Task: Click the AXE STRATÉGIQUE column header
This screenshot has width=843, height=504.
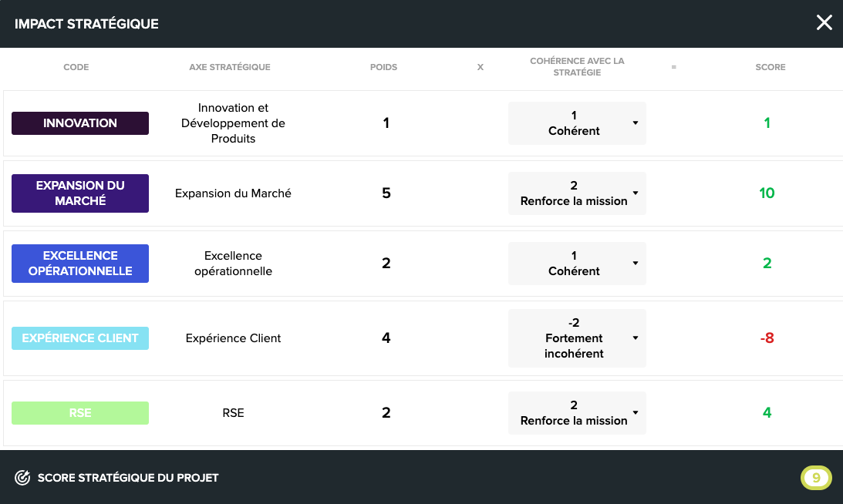Action: (x=230, y=67)
